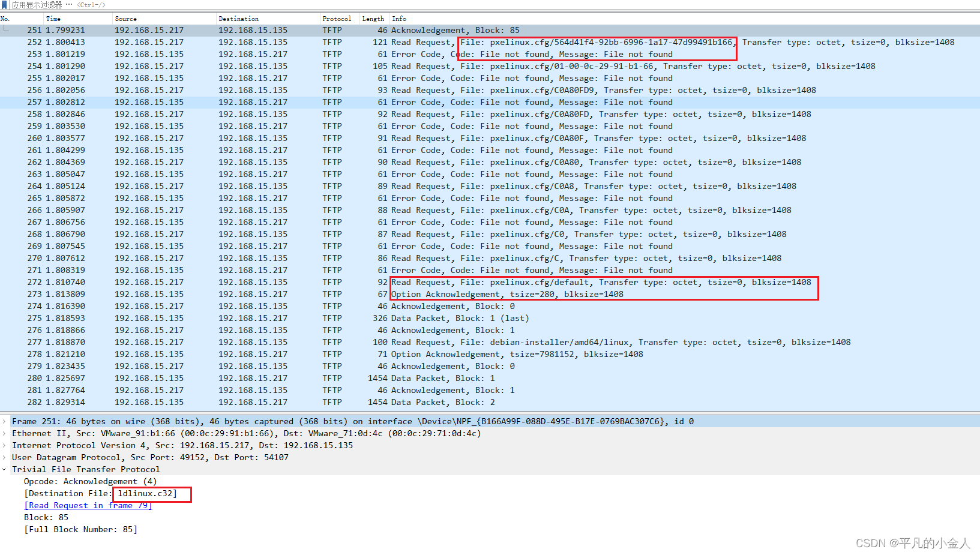Select packet 277 debian-installer/amd64/linux request
Screen dimensions: 980x555
(490, 342)
